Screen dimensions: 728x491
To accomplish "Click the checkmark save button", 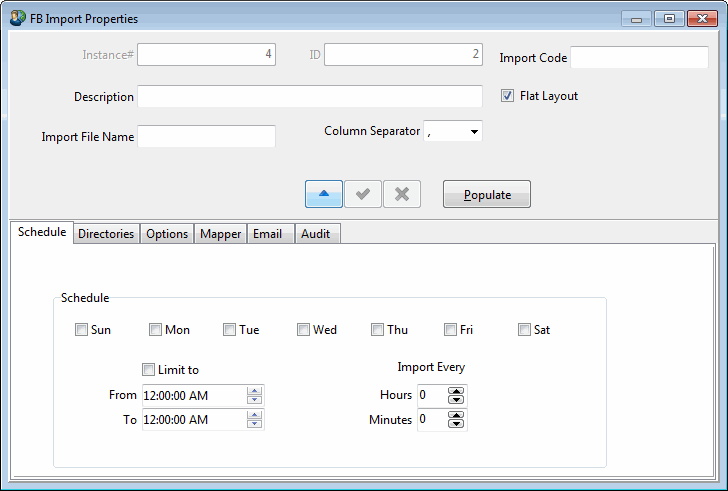I will pos(363,194).
